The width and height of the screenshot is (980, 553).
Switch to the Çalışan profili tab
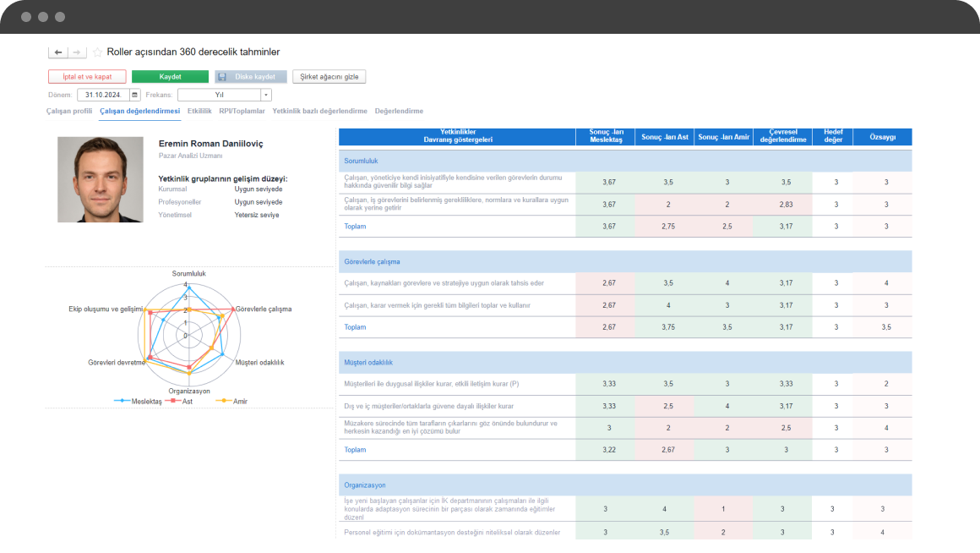click(69, 111)
